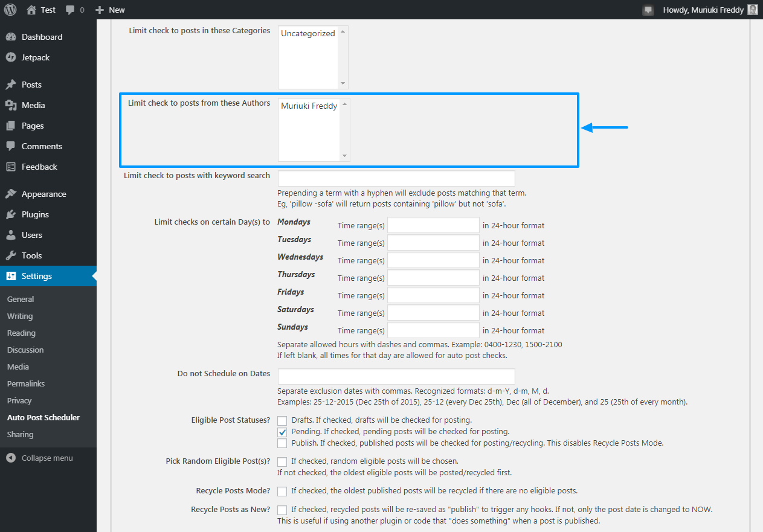Viewport: 763px width, 532px height.
Task: Open Appearance in sidebar menu
Action: [x=44, y=194]
